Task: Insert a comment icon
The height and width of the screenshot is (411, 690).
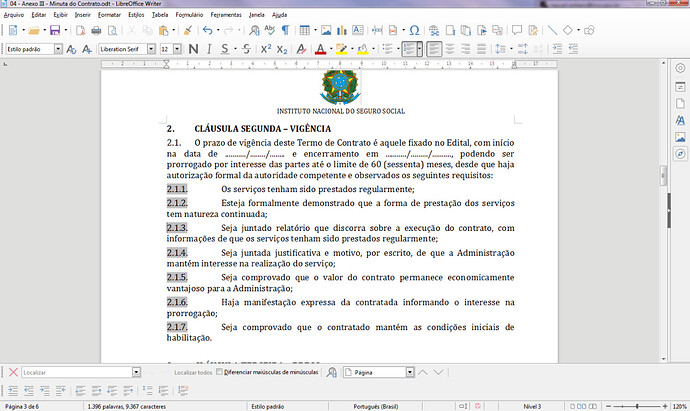Action: click(x=517, y=30)
